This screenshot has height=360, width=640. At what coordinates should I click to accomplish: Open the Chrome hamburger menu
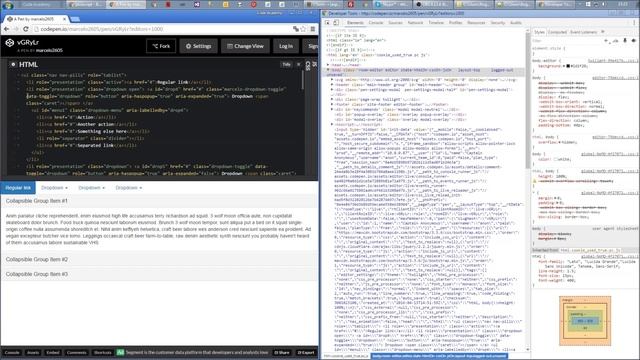tap(313, 29)
